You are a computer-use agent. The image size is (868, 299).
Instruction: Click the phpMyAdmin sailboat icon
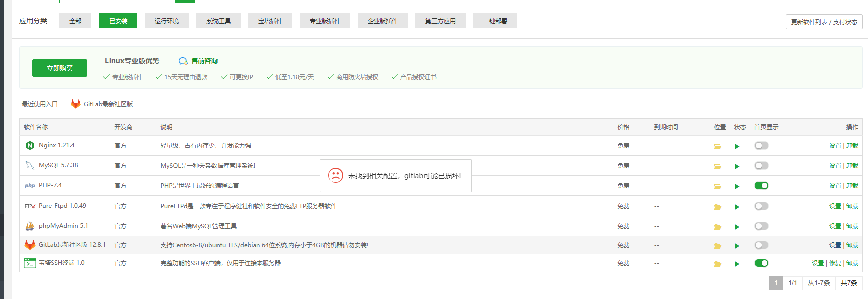pyautogui.click(x=30, y=226)
